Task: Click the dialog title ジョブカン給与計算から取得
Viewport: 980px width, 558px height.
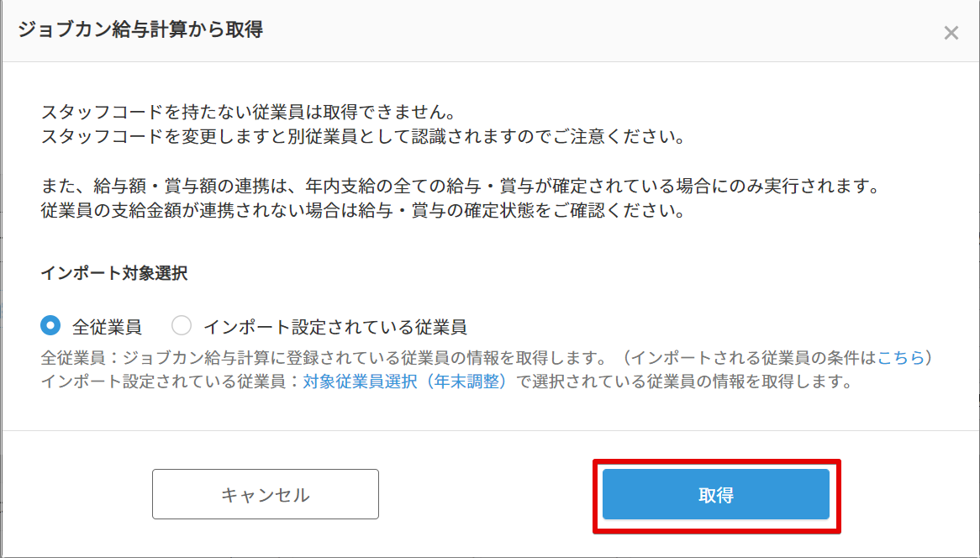Action: point(140,30)
